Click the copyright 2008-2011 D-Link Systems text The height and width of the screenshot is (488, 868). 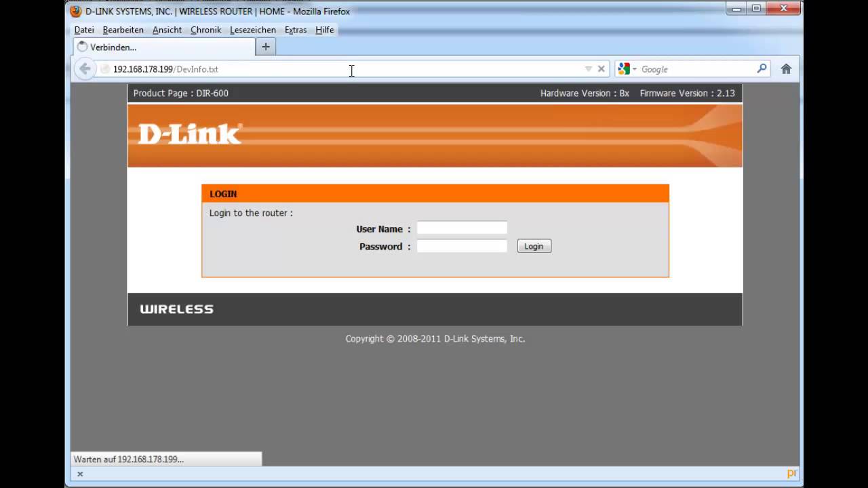click(x=435, y=339)
